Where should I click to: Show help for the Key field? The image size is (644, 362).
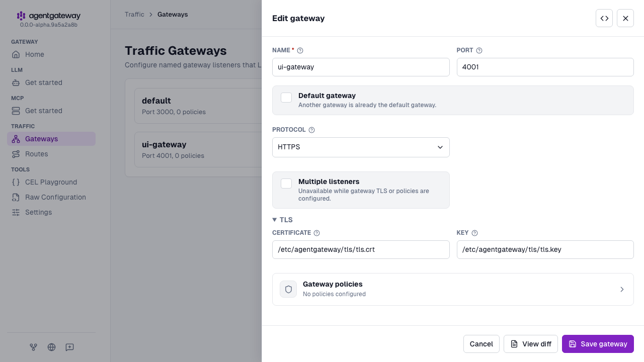click(x=474, y=233)
